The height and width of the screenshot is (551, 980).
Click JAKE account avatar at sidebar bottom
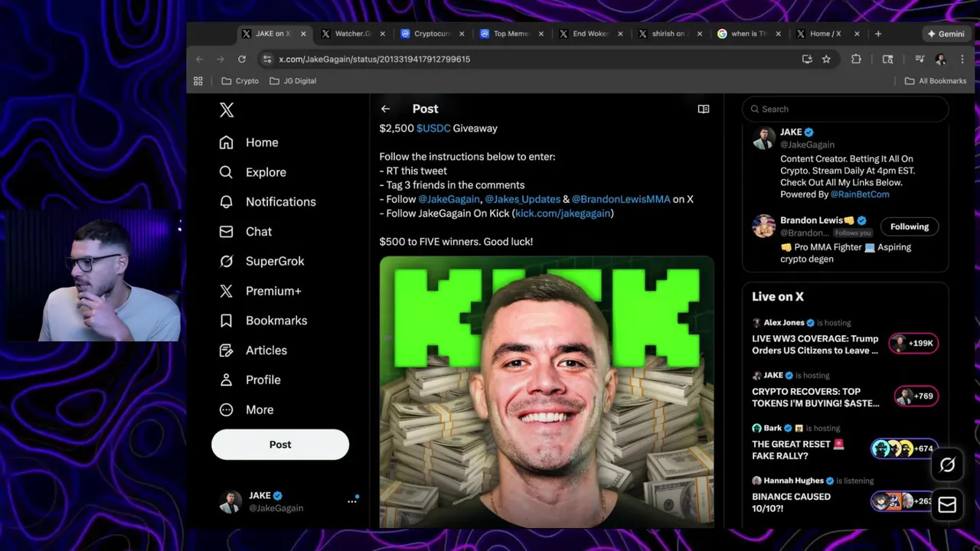click(230, 502)
